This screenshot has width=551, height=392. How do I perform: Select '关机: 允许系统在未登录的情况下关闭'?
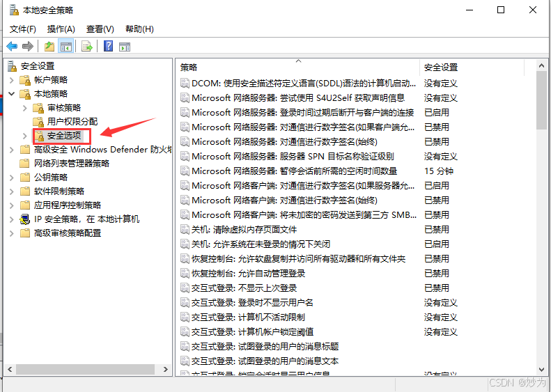click(261, 244)
